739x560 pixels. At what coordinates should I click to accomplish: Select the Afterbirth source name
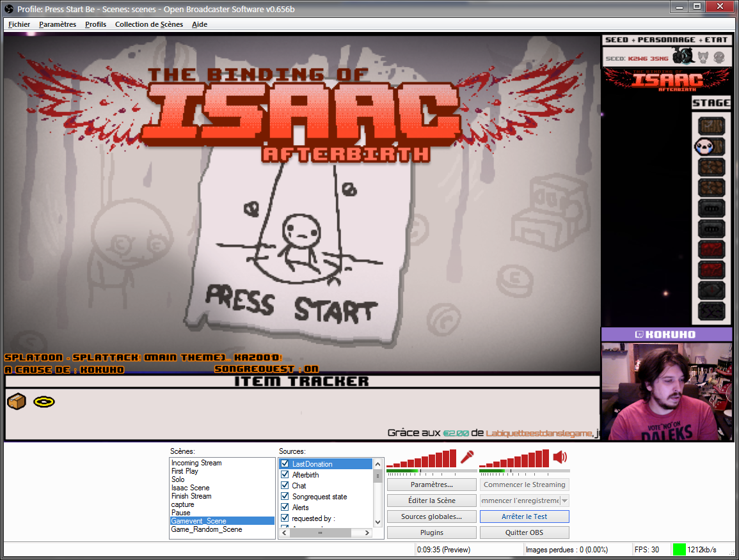click(305, 475)
